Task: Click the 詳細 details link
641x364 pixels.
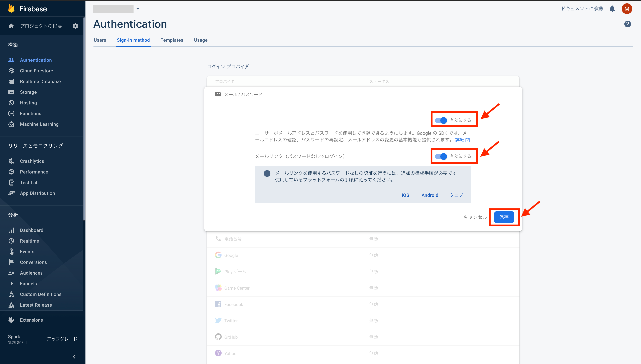Action: pos(459,140)
